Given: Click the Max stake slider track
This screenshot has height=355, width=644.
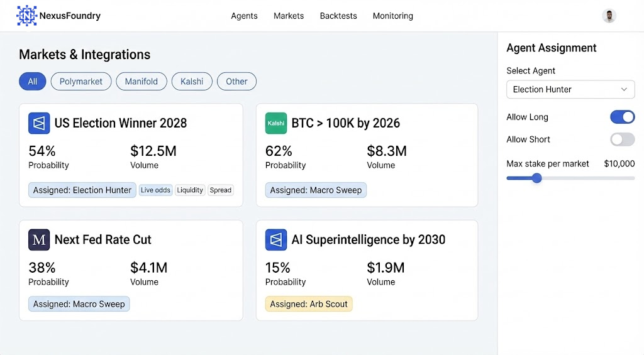Looking at the screenshot, I should 570,178.
